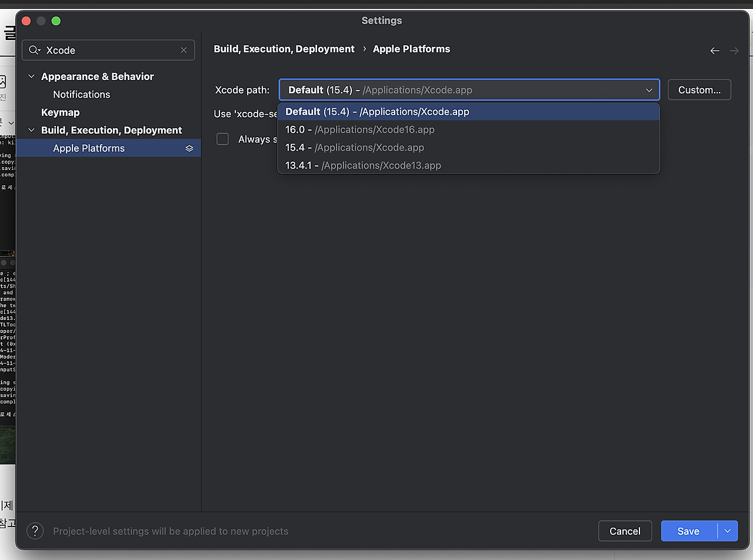Choose 16.0 Xcode16.app option
Viewport: 753px width, 560px height.
click(469, 129)
